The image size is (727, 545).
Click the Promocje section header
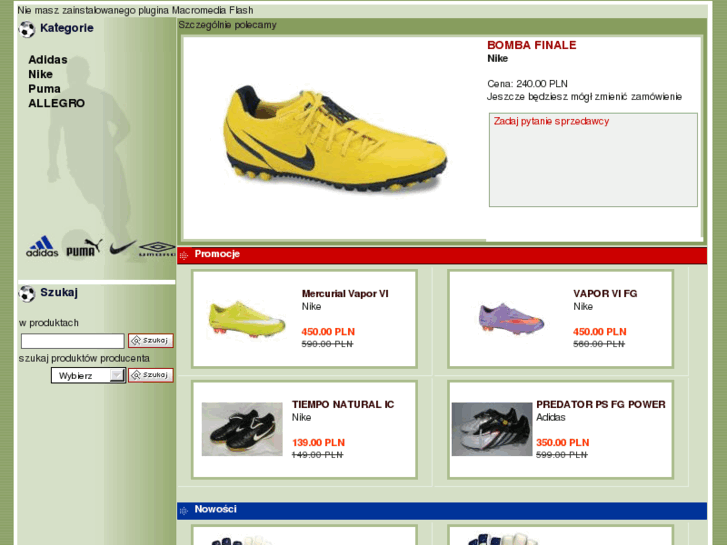coord(442,255)
